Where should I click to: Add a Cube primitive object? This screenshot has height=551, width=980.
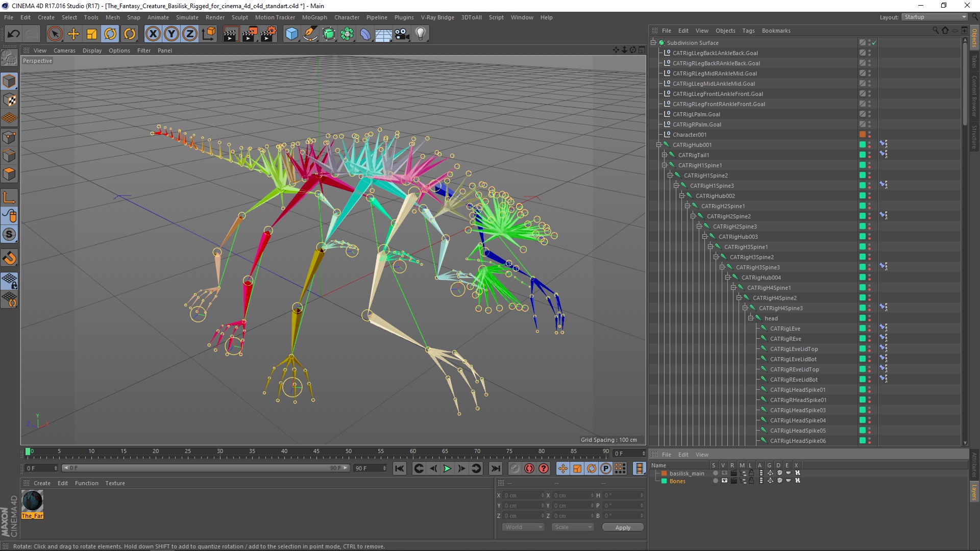tap(291, 34)
